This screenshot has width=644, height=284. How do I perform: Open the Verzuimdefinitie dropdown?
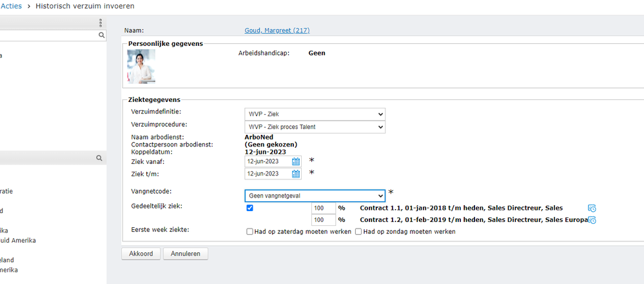(315, 114)
